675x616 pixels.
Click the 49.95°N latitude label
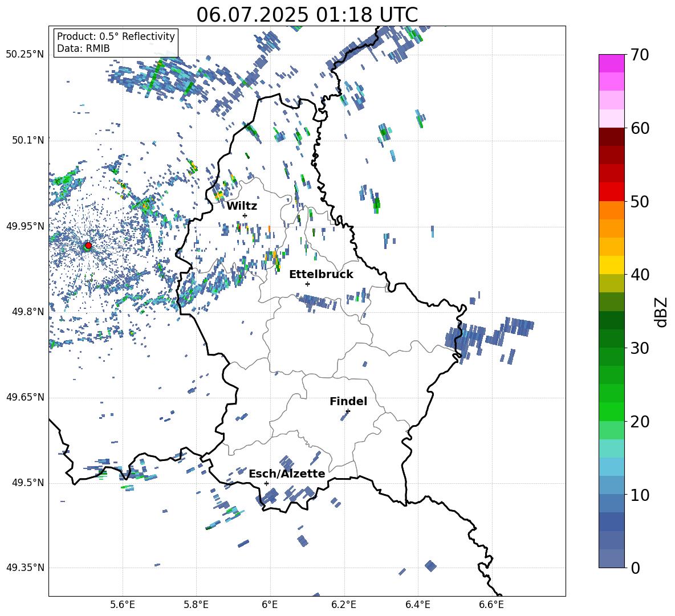pyautogui.click(x=25, y=226)
